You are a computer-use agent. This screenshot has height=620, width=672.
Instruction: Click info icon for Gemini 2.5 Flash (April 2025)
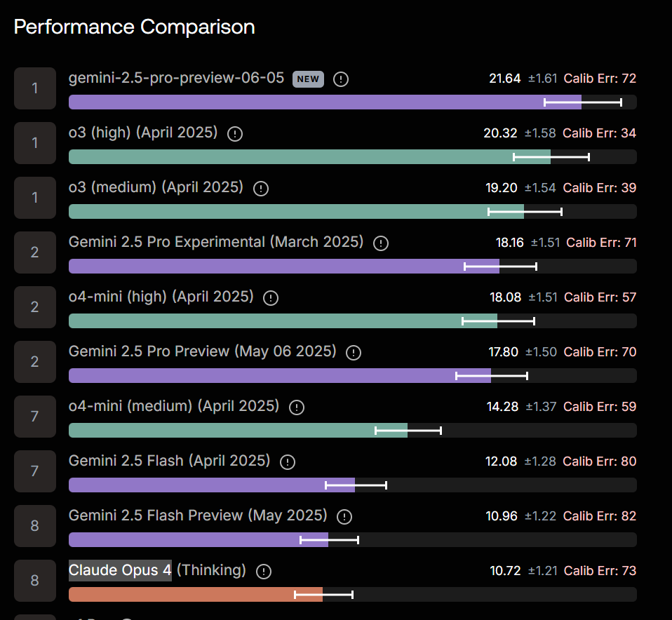(288, 462)
